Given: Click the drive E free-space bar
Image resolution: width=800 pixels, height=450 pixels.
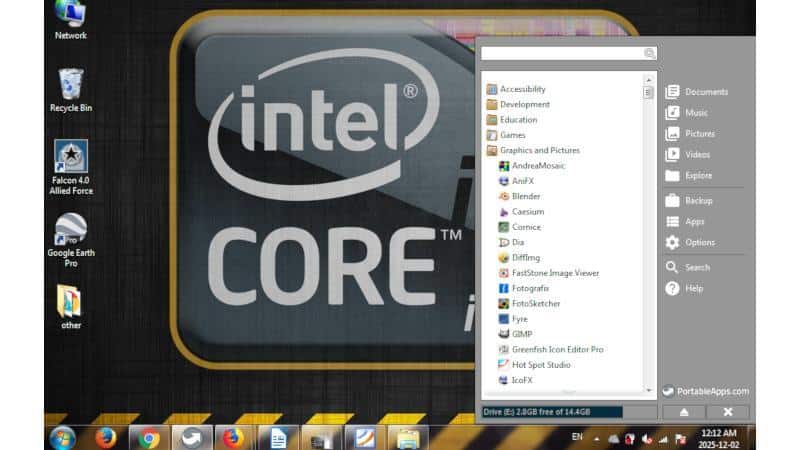Looking at the screenshot, I should coord(552,412).
